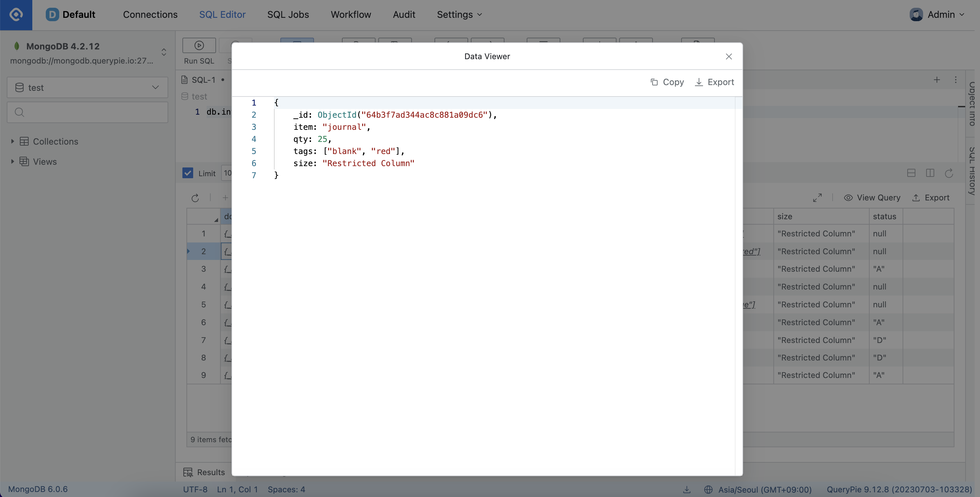Click Spaces: 4 indentation setting
The height and width of the screenshot is (497, 980).
[286, 489]
